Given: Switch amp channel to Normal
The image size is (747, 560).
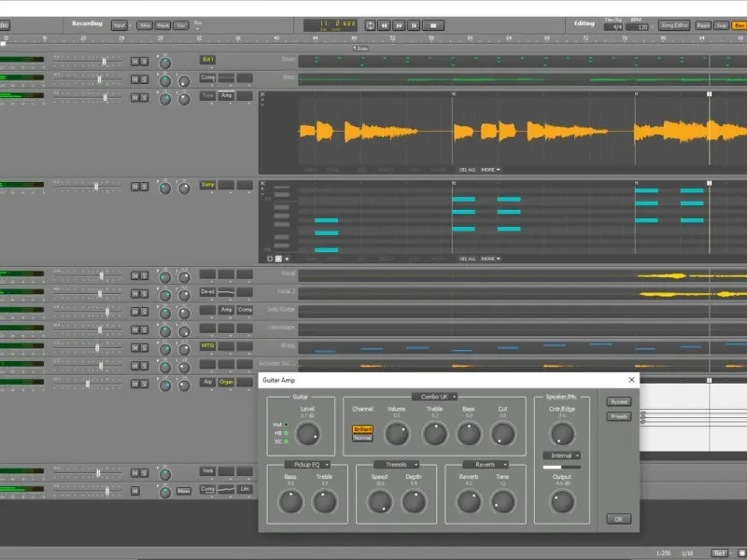Looking at the screenshot, I should tap(361, 437).
